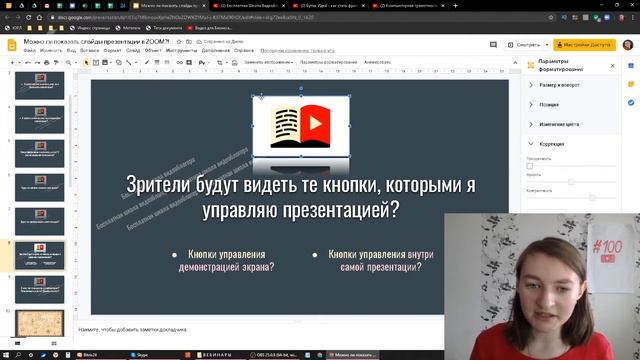640x360 pixels.
Task: Open the 'Формат' menu
Action: [x=112, y=51]
